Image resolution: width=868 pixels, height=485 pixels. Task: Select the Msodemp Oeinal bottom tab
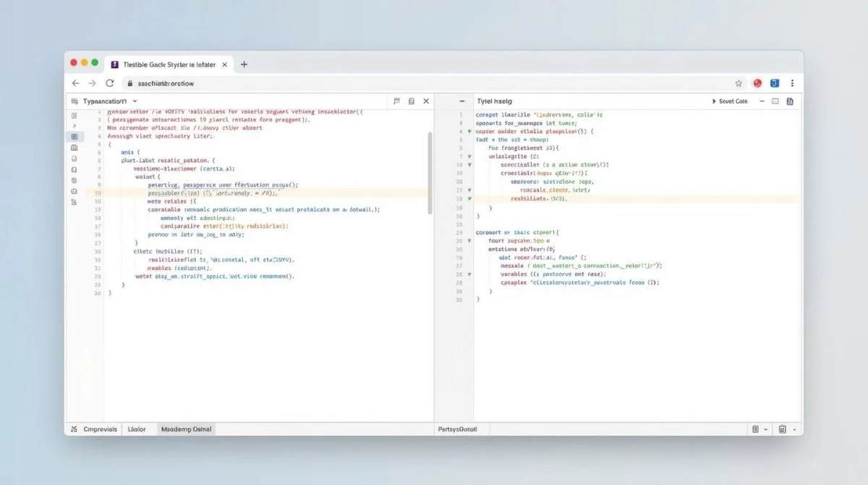(186, 429)
